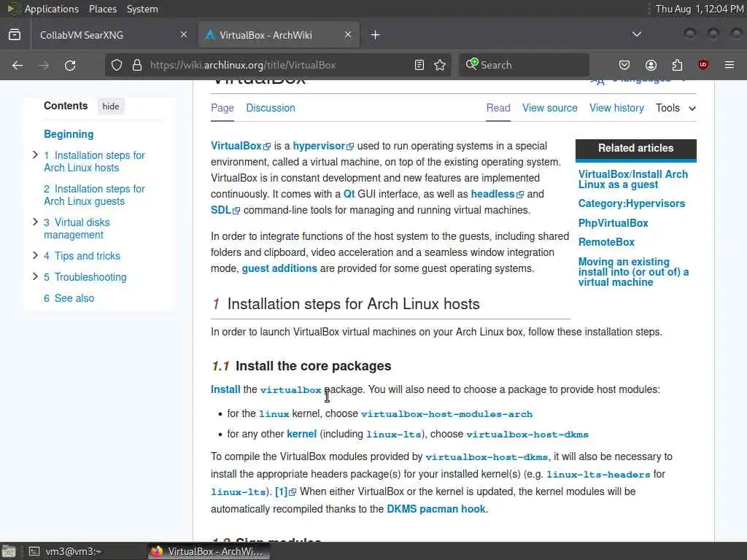This screenshot has width=747, height=560.
Task: Click the external link icon after hypervisor
Action: pos(350,147)
